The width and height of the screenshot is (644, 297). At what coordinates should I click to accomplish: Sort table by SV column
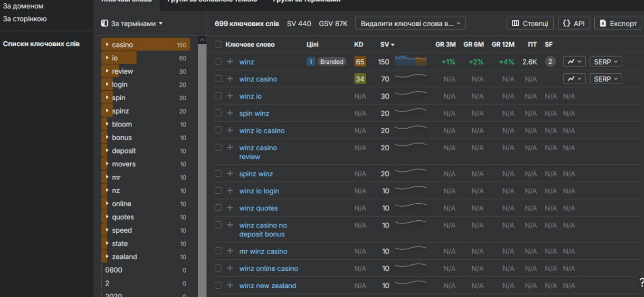coord(387,44)
